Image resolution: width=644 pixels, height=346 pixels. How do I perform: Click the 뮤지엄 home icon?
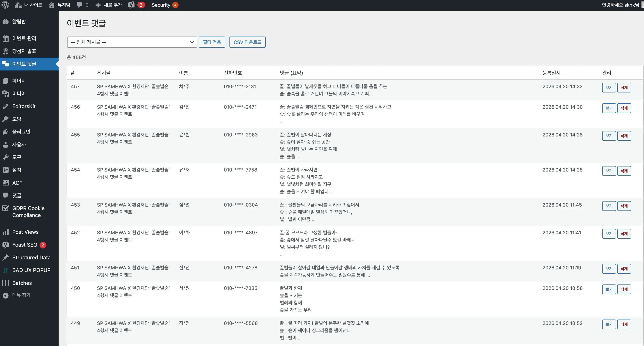(x=52, y=5)
